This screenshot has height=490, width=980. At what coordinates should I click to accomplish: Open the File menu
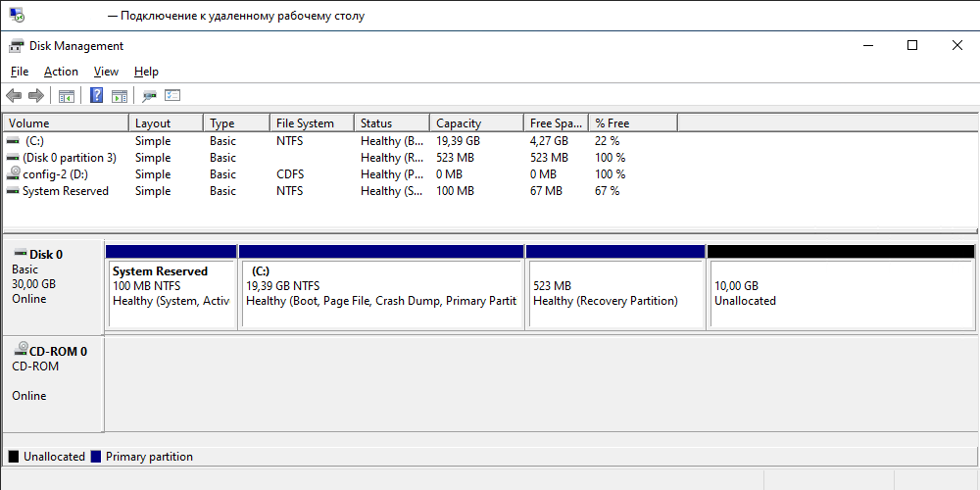click(20, 72)
